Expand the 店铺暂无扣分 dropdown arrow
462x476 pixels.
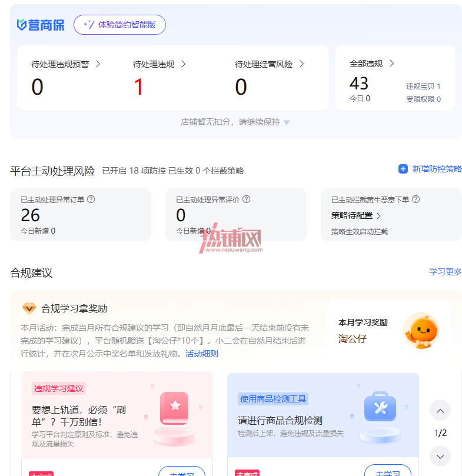[287, 122]
